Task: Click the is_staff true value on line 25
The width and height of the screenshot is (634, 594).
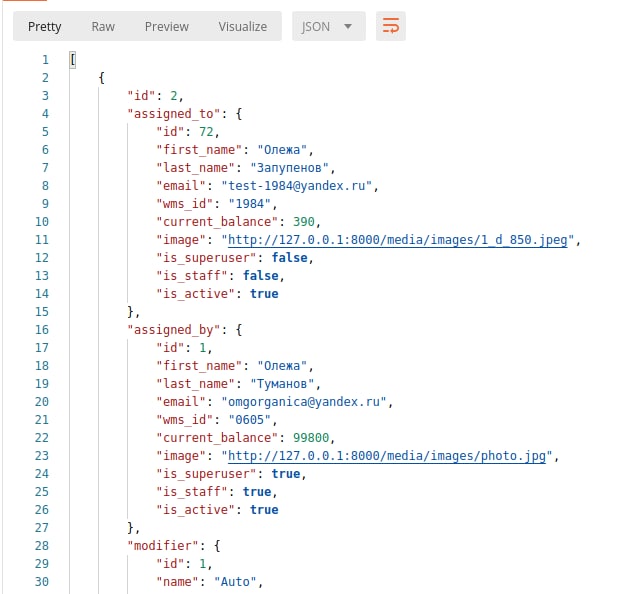Action: tap(257, 492)
